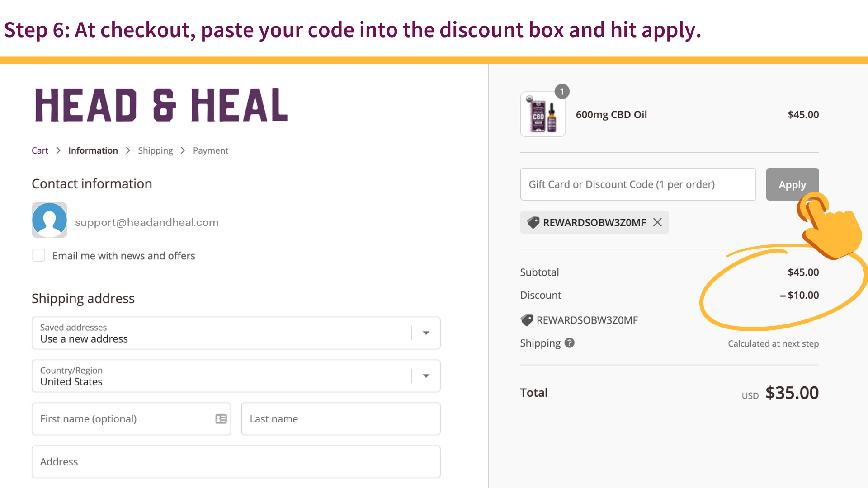Select the Payment breadcrumb step
Image resolution: width=868 pixels, height=488 pixels.
point(210,150)
